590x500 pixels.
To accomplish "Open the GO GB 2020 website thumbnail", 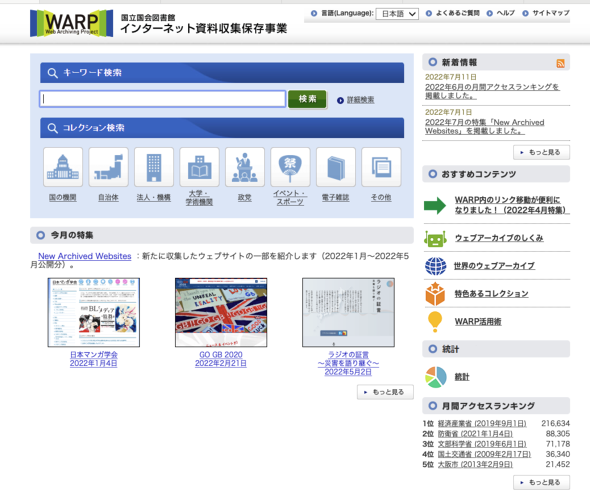I will (x=221, y=312).
